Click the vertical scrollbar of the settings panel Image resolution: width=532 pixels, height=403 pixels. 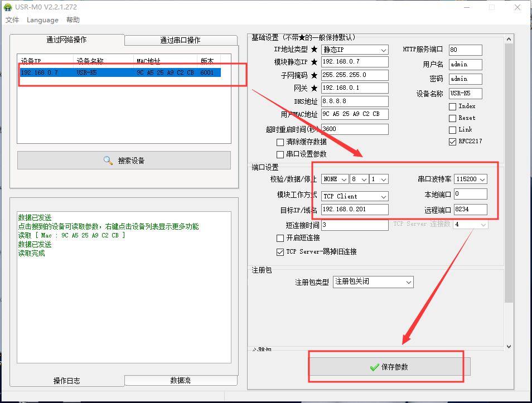pyautogui.click(x=509, y=167)
